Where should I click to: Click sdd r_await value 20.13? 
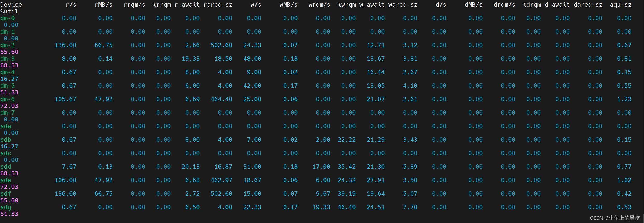[191, 167]
